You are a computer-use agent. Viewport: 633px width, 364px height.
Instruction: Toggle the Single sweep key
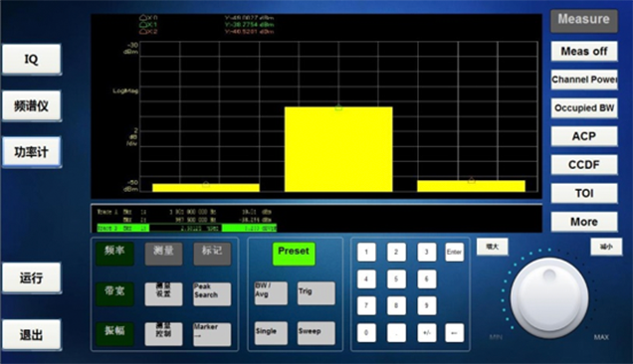(x=271, y=333)
